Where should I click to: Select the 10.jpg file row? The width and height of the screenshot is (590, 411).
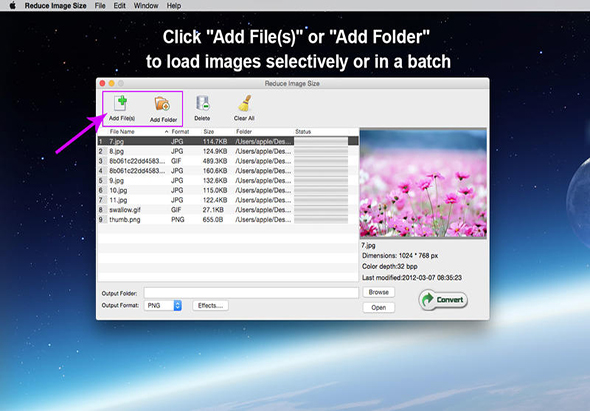(228, 190)
